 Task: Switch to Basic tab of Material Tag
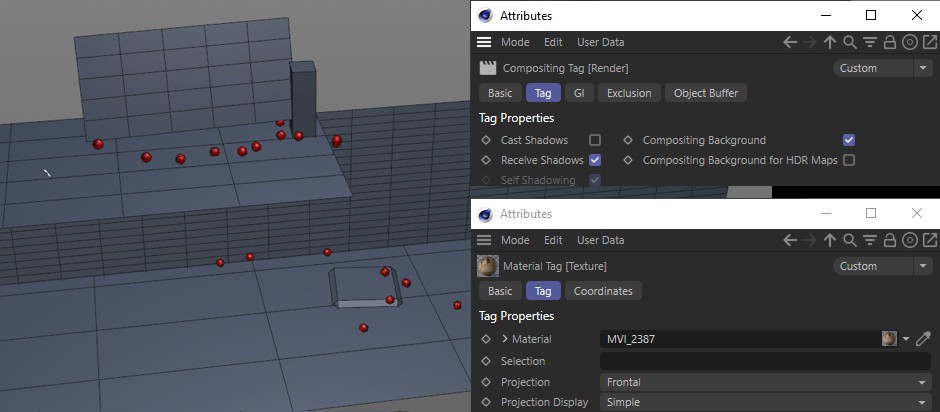point(500,291)
